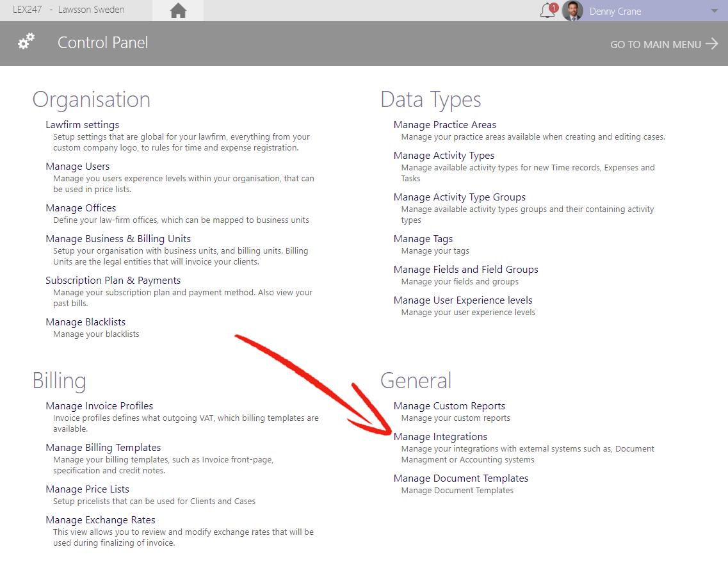Open Manage Practice Areas
The height and width of the screenshot is (588, 728).
click(x=445, y=124)
